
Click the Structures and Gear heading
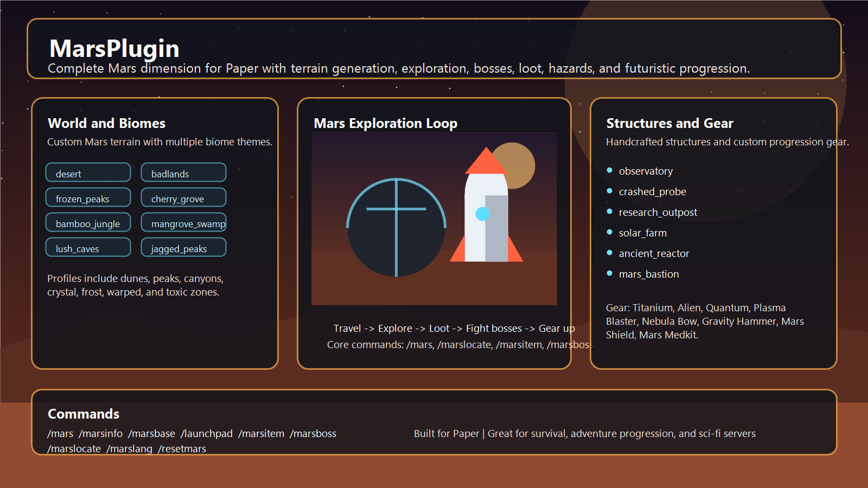[x=670, y=124]
